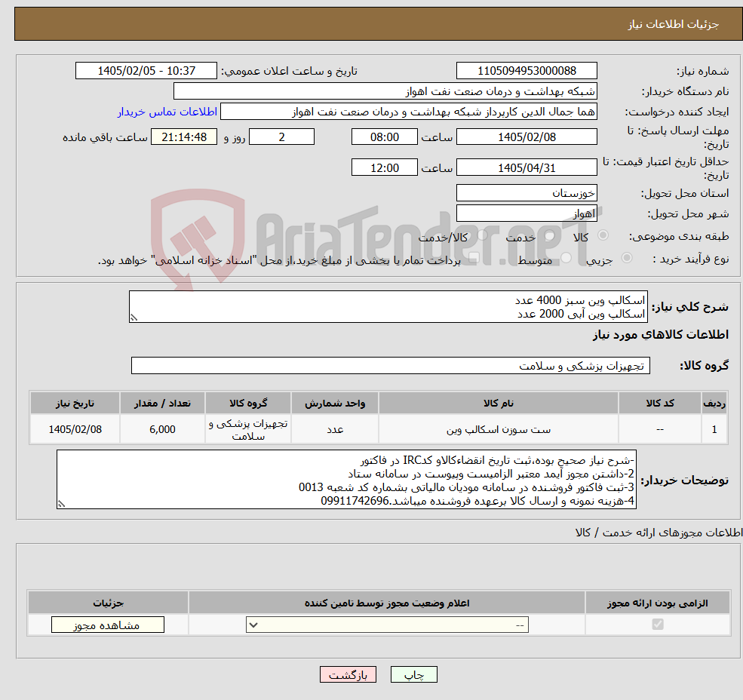
Task: Click the announcement date field 1405/02/05 - 10:37
Action: 146,71
